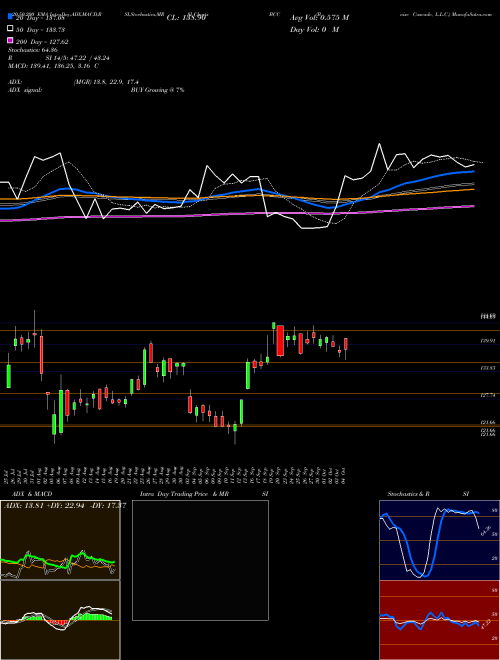Click the MACD values line
Screen dimensions: 500x660
53,66
